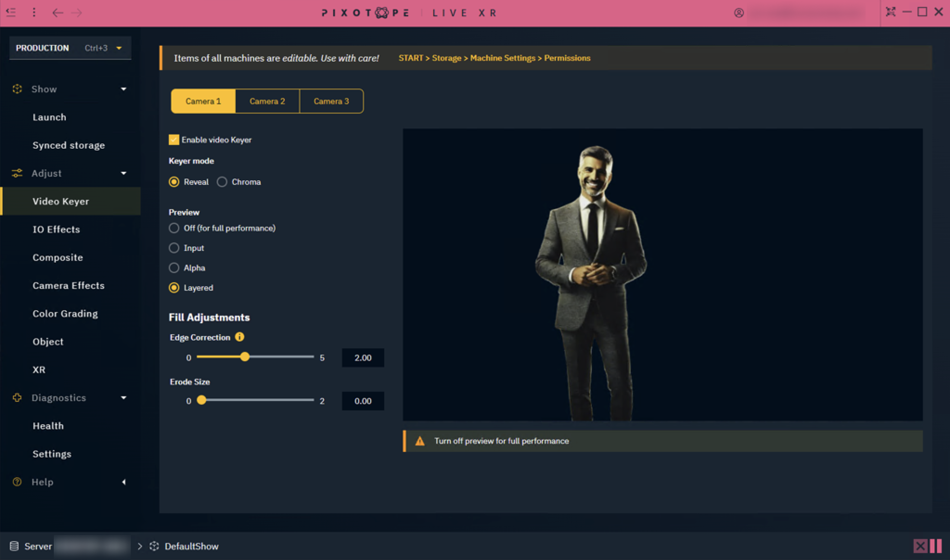Open Color Grading in sidebar
950x560 pixels.
pos(65,314)
